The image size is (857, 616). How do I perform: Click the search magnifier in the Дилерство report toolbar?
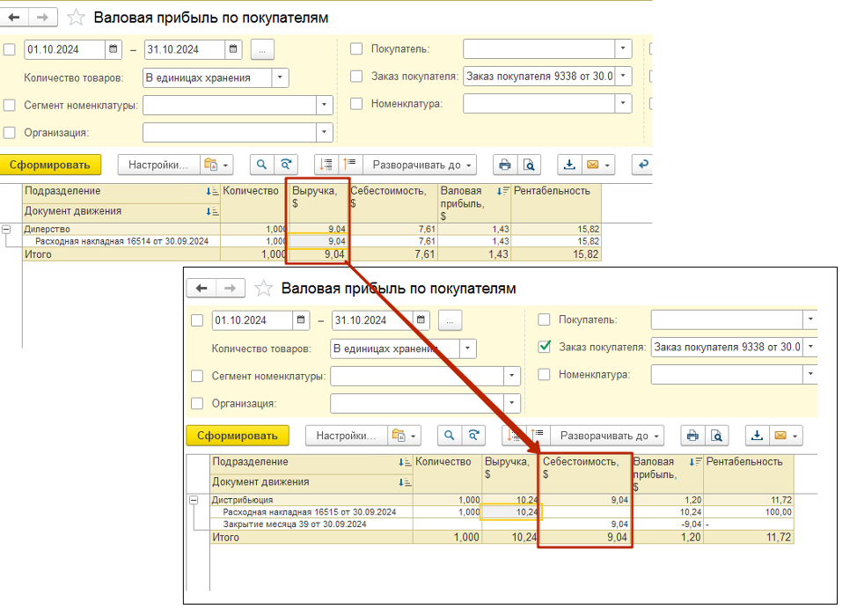pos(261,165)
